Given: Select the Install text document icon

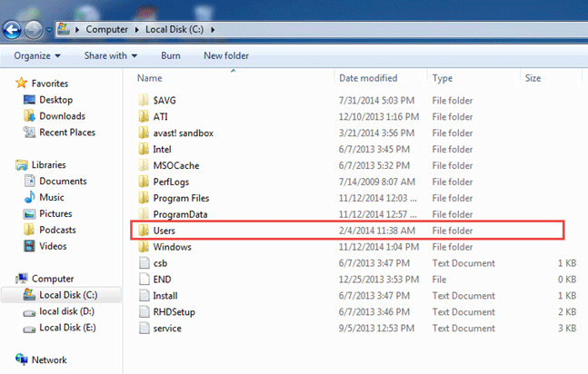Looking at the screenshot, I should 145,295.
